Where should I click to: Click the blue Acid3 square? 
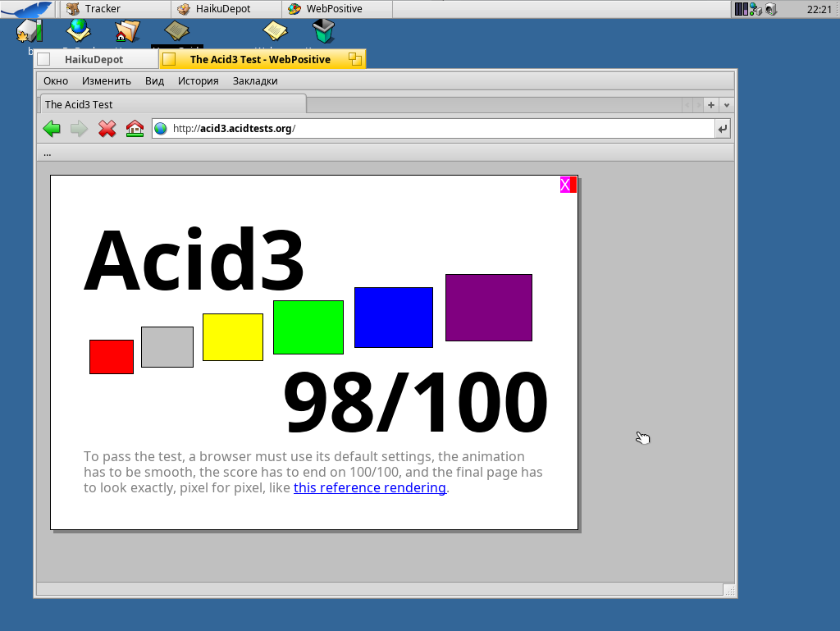pyautogui.click(x=394, y=317)
